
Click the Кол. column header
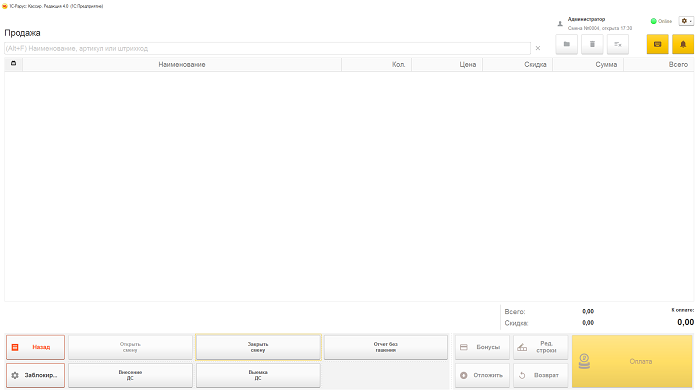pos(377,64)
